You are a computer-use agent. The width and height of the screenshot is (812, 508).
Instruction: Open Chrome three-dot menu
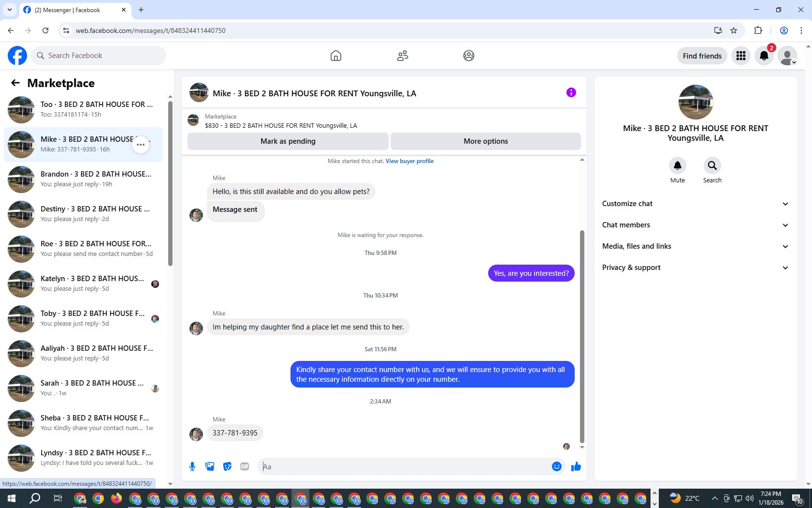point(801,30)
